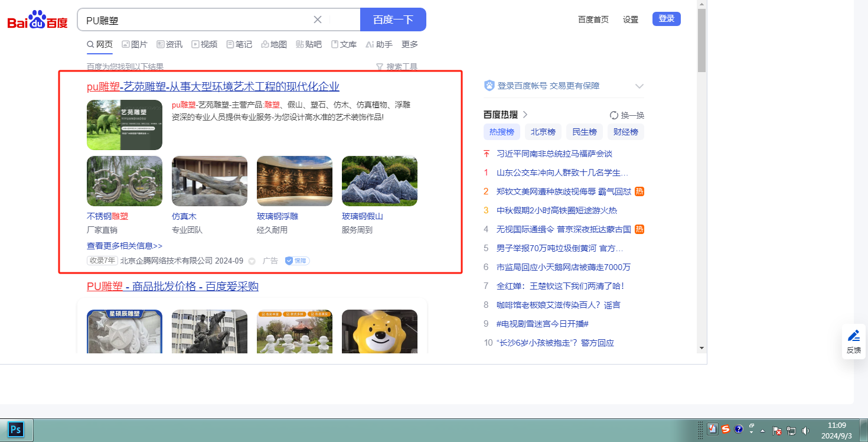Open the white children sculptures product thumbnail
The image size is (868, 442).
pos(295,331)
